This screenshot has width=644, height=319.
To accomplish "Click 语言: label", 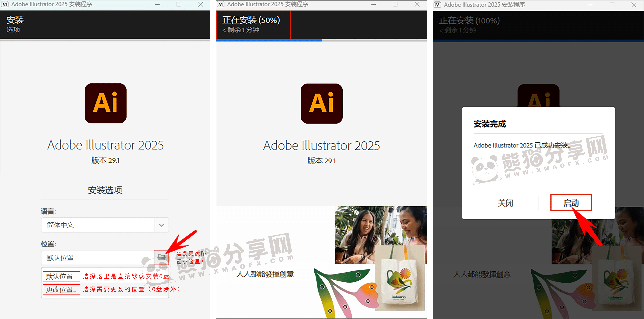I will click(x=48, y=211).
